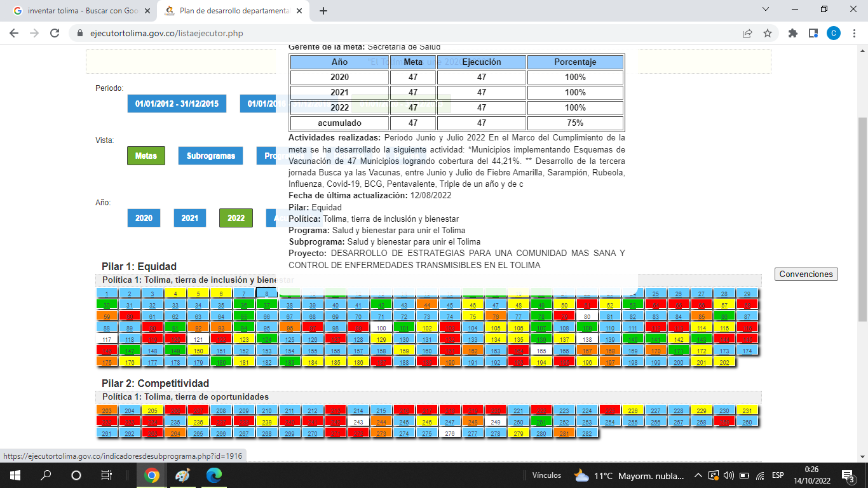868x488 pixels.
Task: Select the Metas view button
Action: click(146, 156)
